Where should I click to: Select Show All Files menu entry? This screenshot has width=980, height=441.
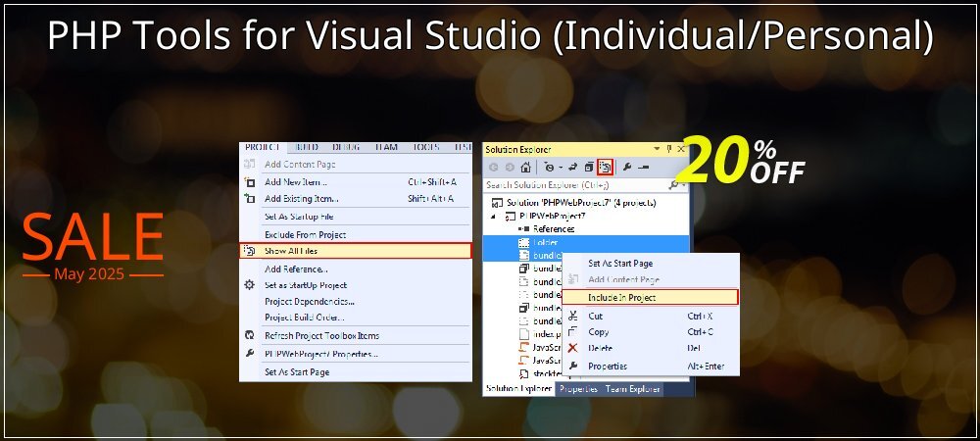pos(356,251)
